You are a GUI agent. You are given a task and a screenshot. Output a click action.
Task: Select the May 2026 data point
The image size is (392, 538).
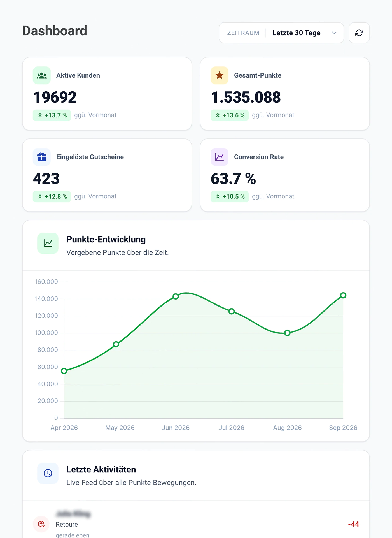[116, 344]
